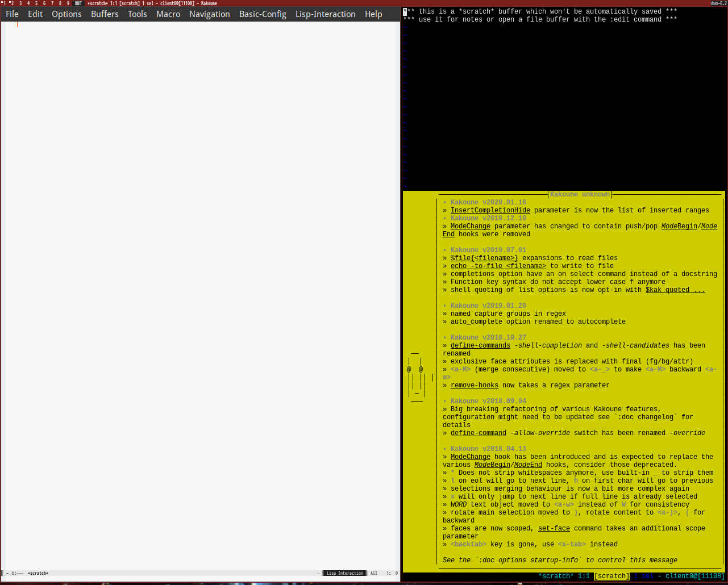Open the Options menu

(x=66, y=14)
